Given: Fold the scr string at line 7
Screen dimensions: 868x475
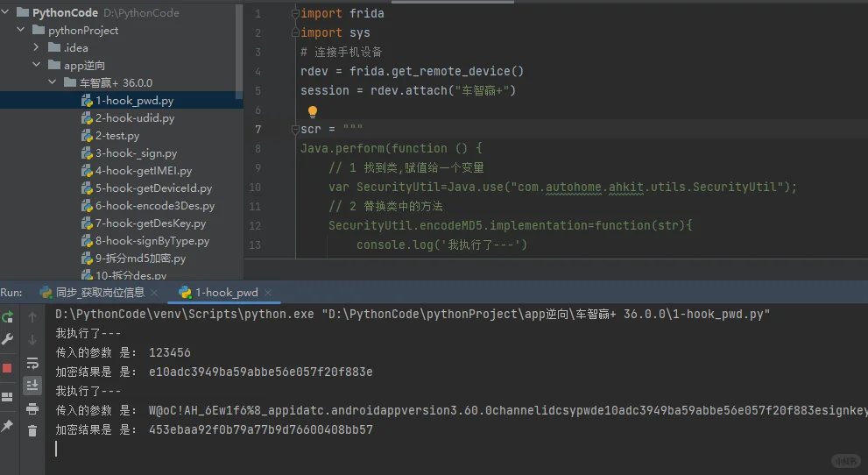Looking at the screenshot, I should click(295, 129).
